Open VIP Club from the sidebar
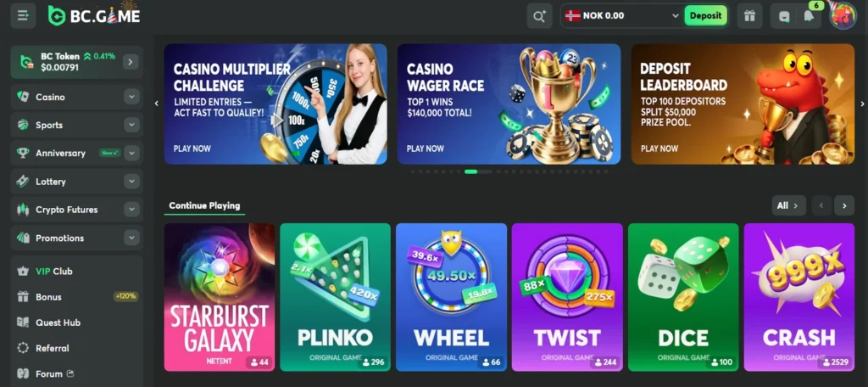Viewport: 868px width, 387px height. [x=54, y=271]
